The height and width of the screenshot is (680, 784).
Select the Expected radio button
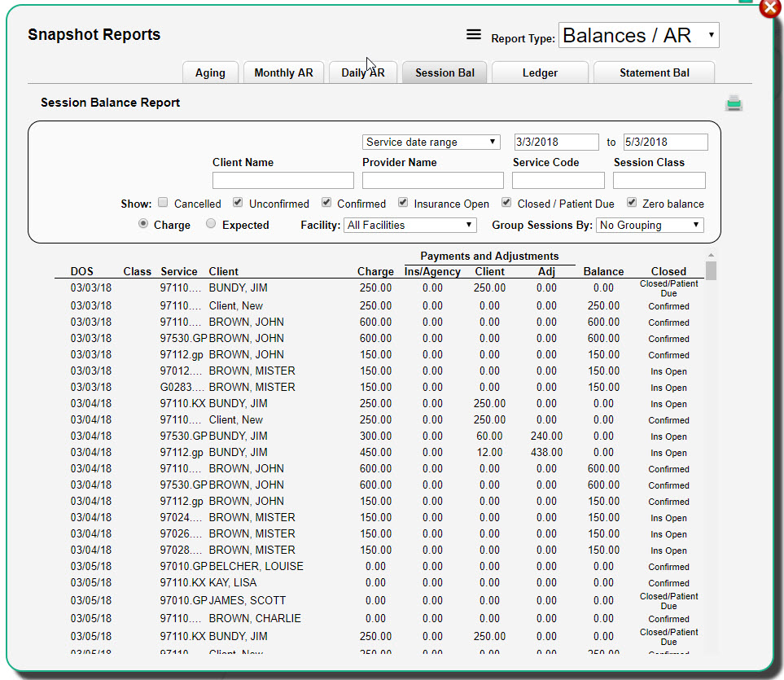(211, 225)
